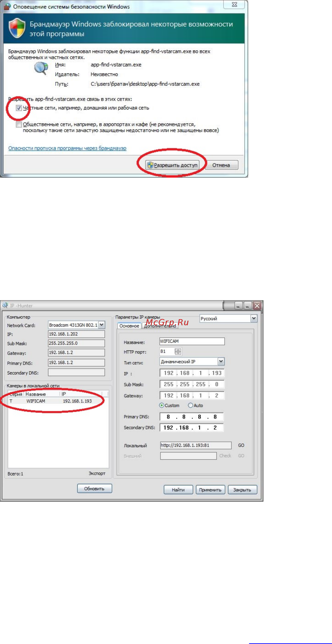Click the Внешний address field
332x644 pixels.
pyautogui.click(x=188, y=456)
